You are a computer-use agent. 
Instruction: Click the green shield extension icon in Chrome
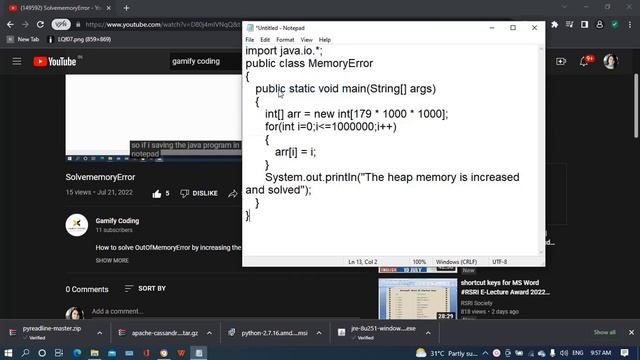point(614,24)
